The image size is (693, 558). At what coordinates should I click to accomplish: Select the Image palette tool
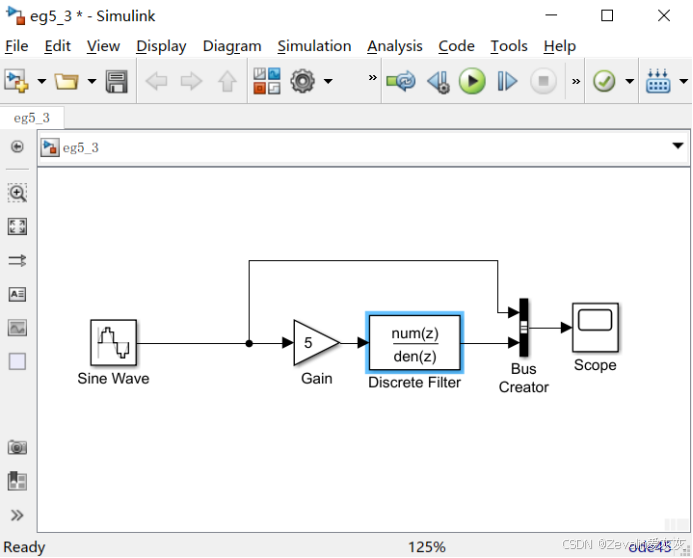point(17,328)
